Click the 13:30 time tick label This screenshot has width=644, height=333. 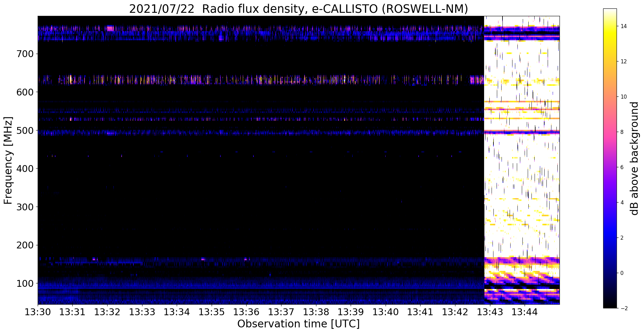click(37, 312)
